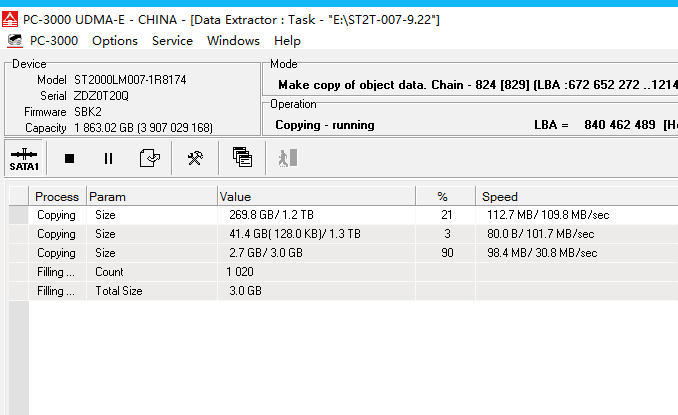This screenshot has height=415, width=678.
Task: Click the PC-3000 app icon in title bar
Action: [x=11, y=20]
